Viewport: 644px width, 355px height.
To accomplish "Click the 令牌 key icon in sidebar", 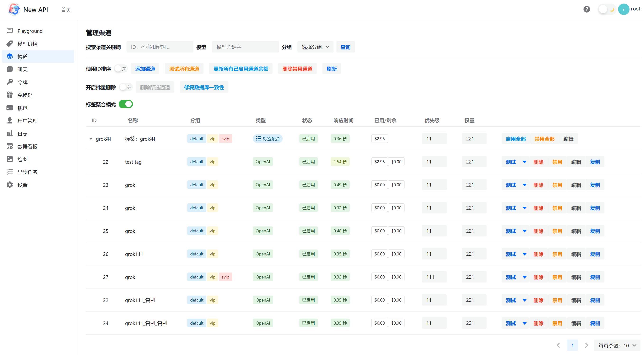I will (x=10, y=82).
